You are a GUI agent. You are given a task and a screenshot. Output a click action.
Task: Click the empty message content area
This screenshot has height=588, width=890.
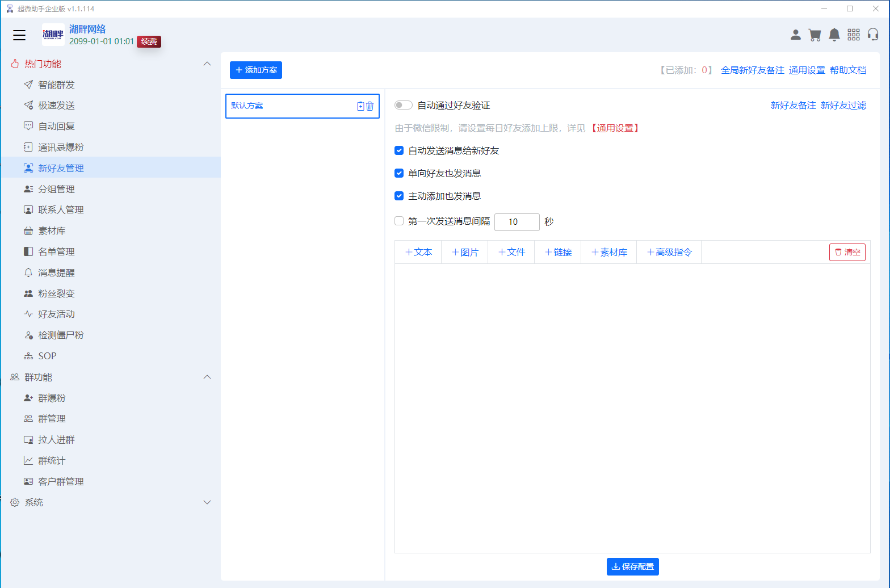(632, 408)
